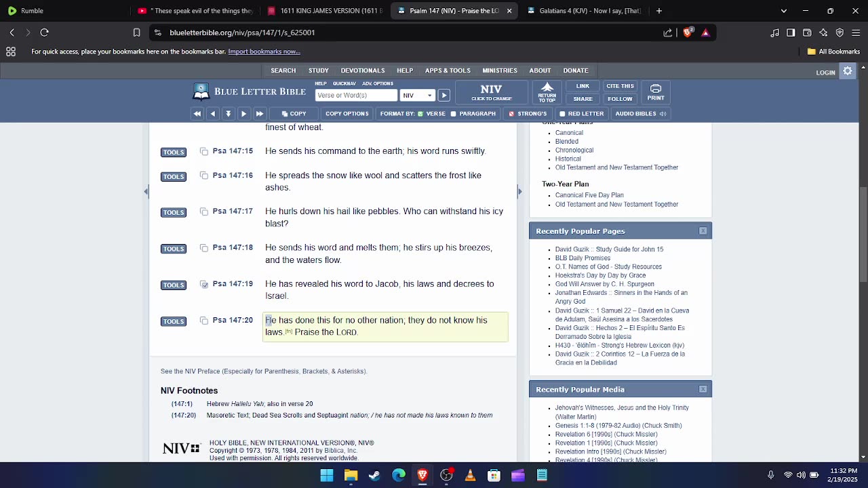Toggle the copy checkbox at Psa 147:20
This screenshot has height=488, width=868.
click(x=203, y=321)
